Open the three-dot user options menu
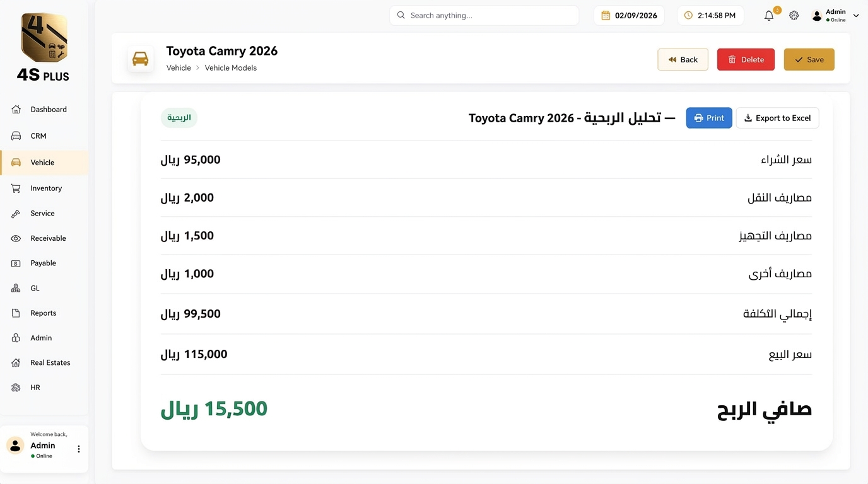 79,449
